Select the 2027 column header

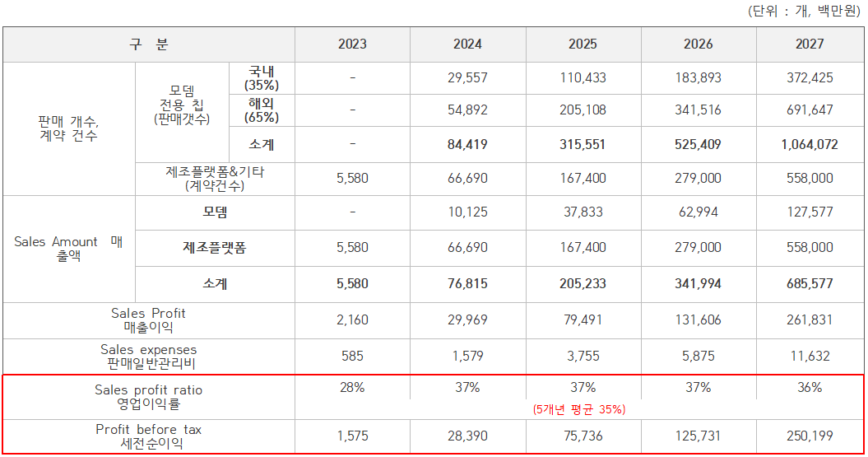(810, 44)
